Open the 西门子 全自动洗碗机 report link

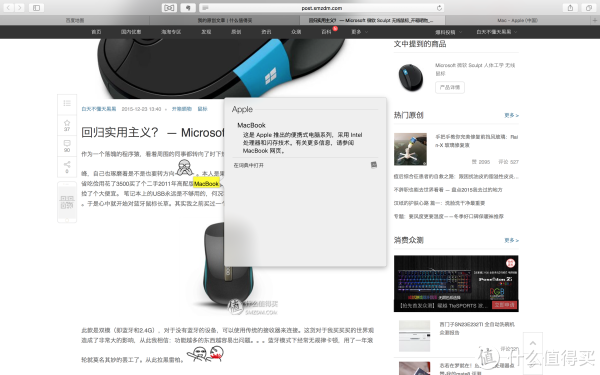[477, 328]
